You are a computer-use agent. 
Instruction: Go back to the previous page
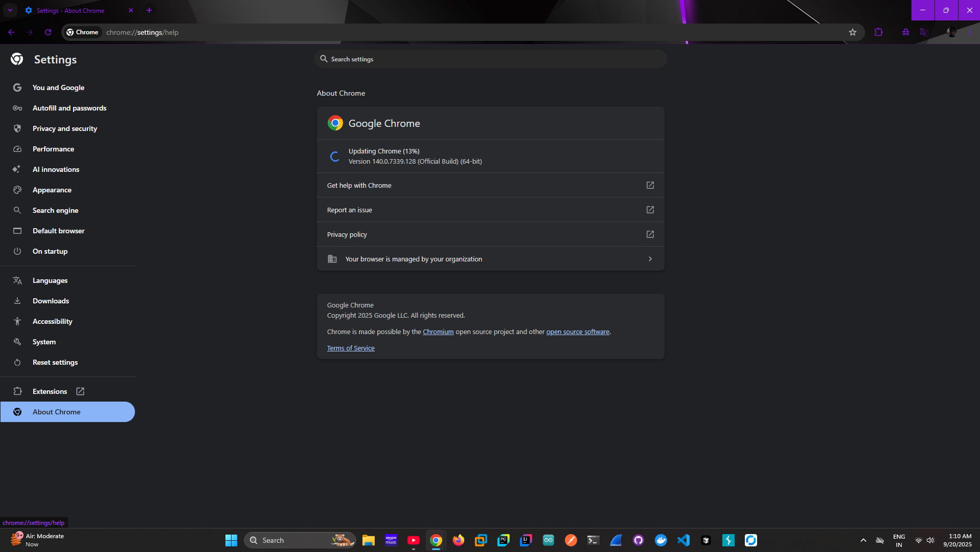click(11, 32)
